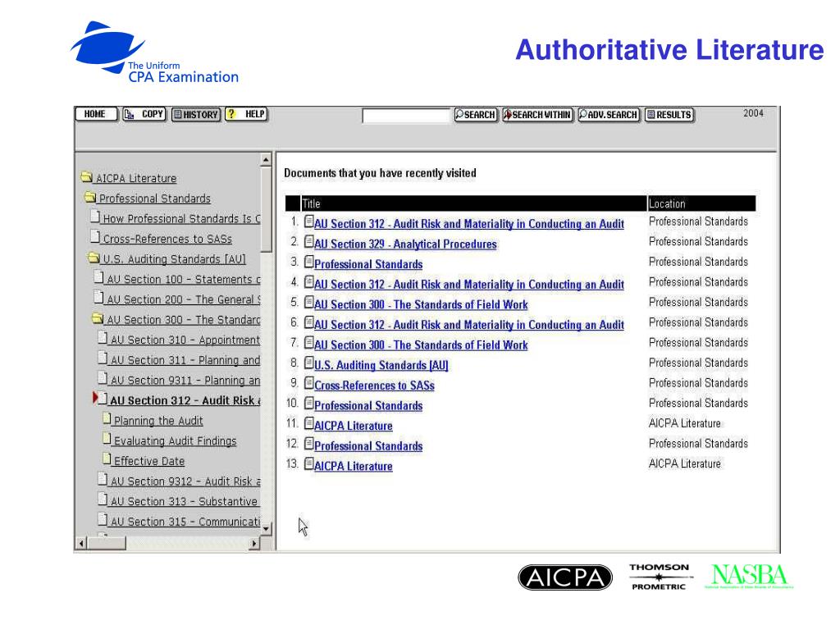The image size is (840, 630).
Task: Click document icon of history row 9
Action: click(x=308, y=383)
